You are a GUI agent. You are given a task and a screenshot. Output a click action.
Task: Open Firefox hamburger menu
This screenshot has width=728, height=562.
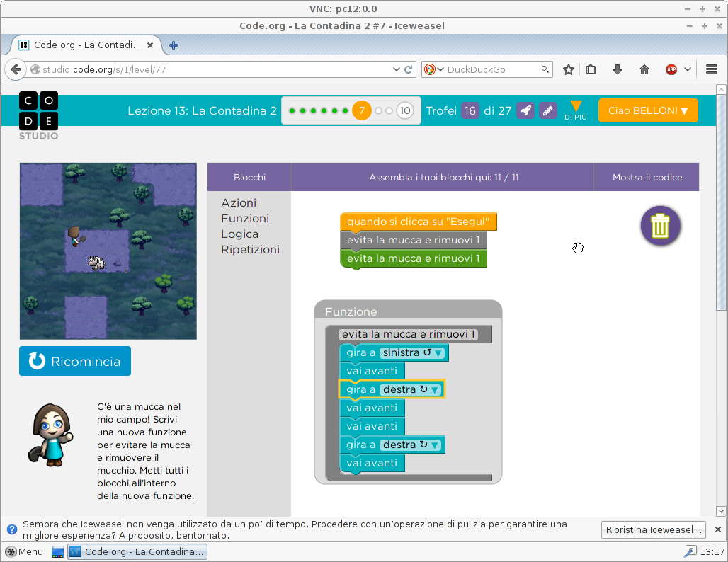pyautogui.click(x=712, y=69)
